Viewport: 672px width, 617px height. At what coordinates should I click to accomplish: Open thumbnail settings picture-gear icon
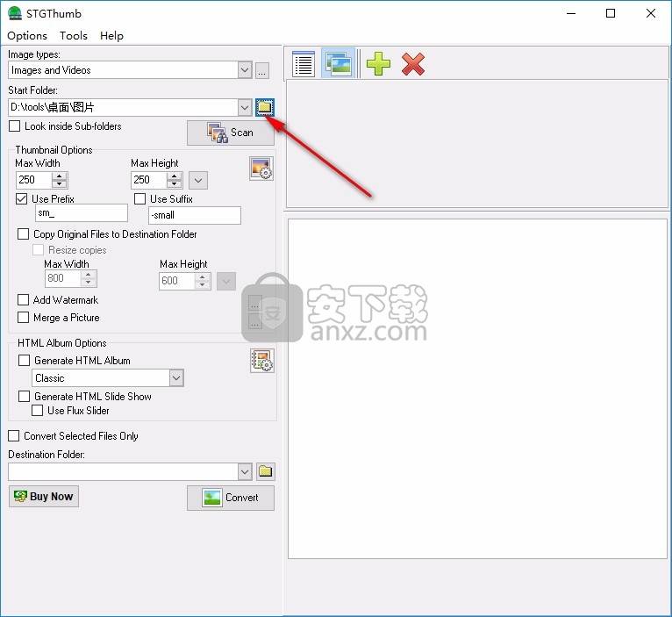click(261, 169)
